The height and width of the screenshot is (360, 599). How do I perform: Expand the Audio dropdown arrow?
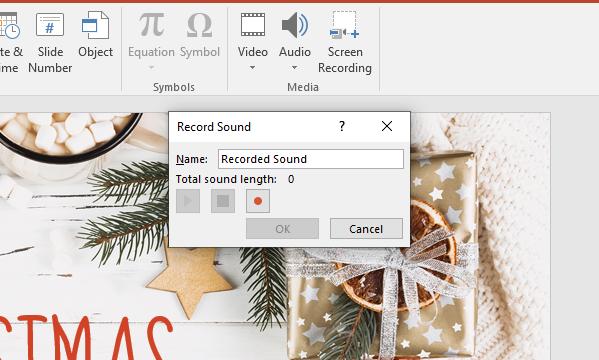(295, 68)
